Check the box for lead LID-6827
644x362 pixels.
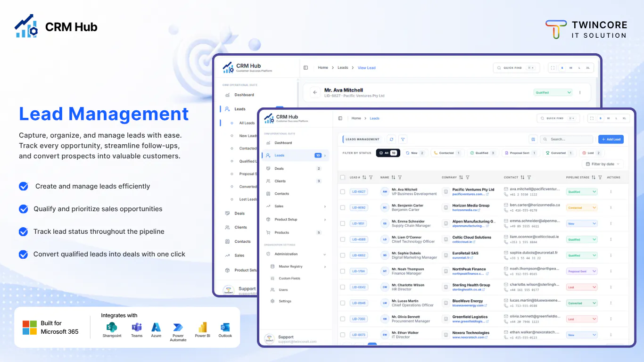pyautogui.click(x=343, y=192)
